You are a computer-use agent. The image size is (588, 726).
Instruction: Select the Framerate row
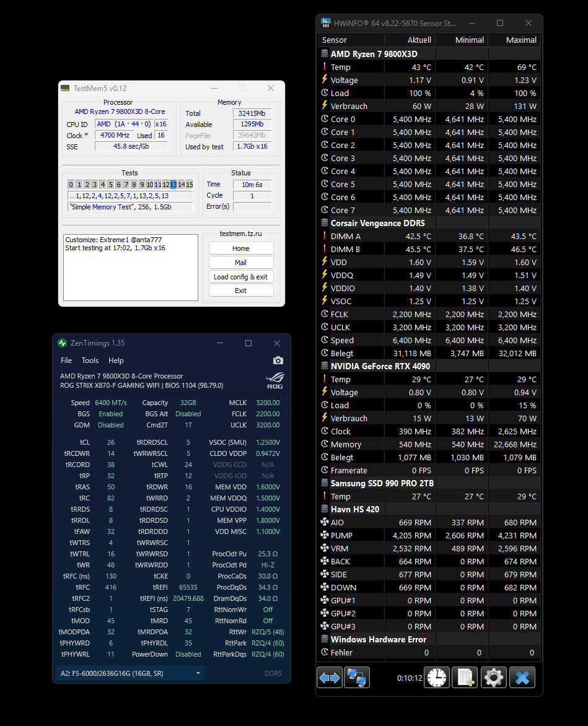(x=429, y=470)
